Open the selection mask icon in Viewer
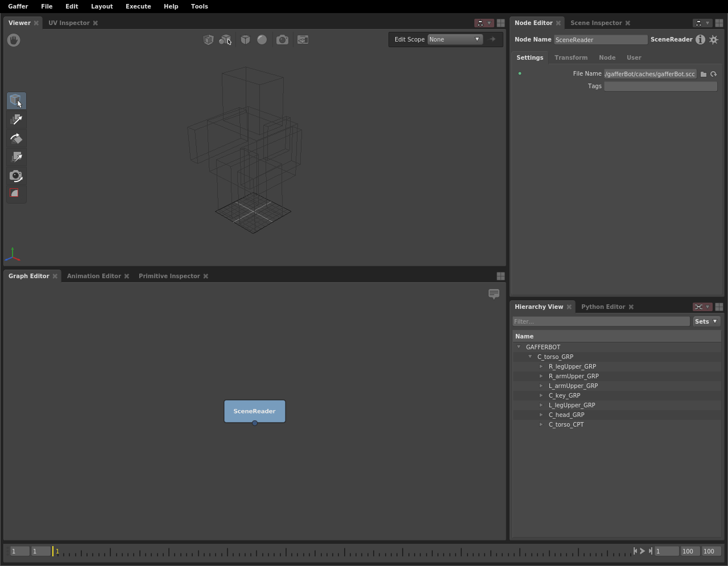Viewport: 728px width, 566px height. (226, 40)
